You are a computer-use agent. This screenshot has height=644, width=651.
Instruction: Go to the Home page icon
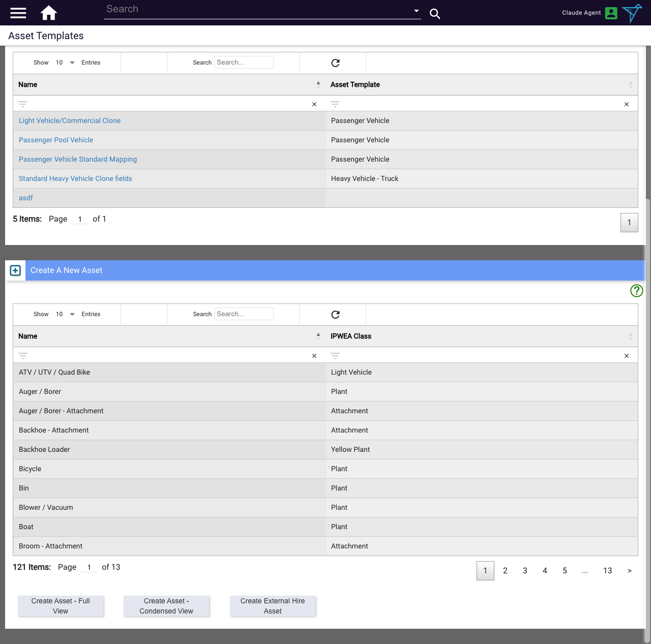coord(49,13)
